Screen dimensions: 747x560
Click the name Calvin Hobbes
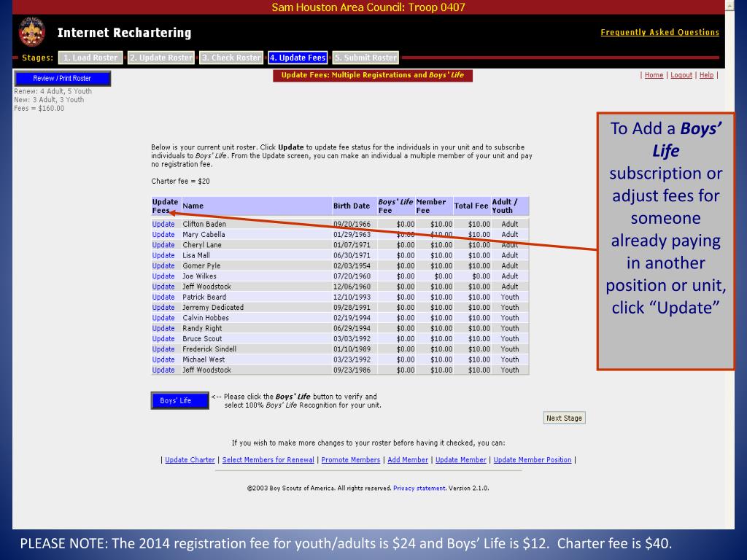(205, 318)
